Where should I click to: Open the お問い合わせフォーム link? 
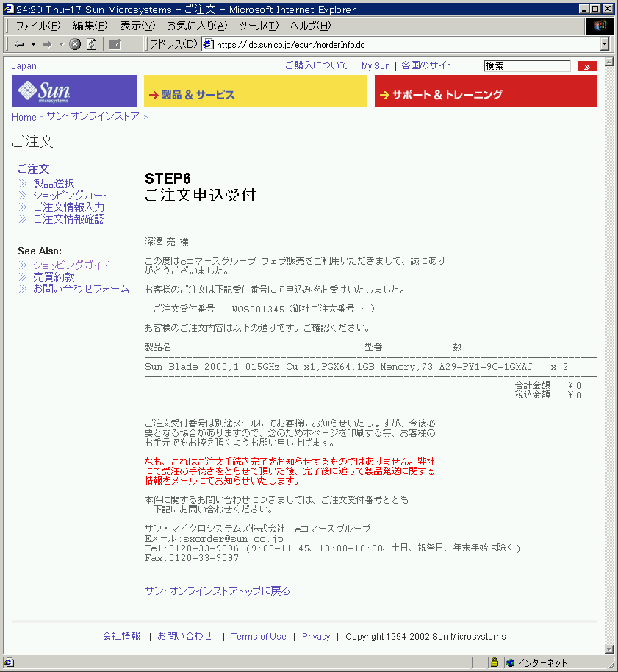coord(82,289)
